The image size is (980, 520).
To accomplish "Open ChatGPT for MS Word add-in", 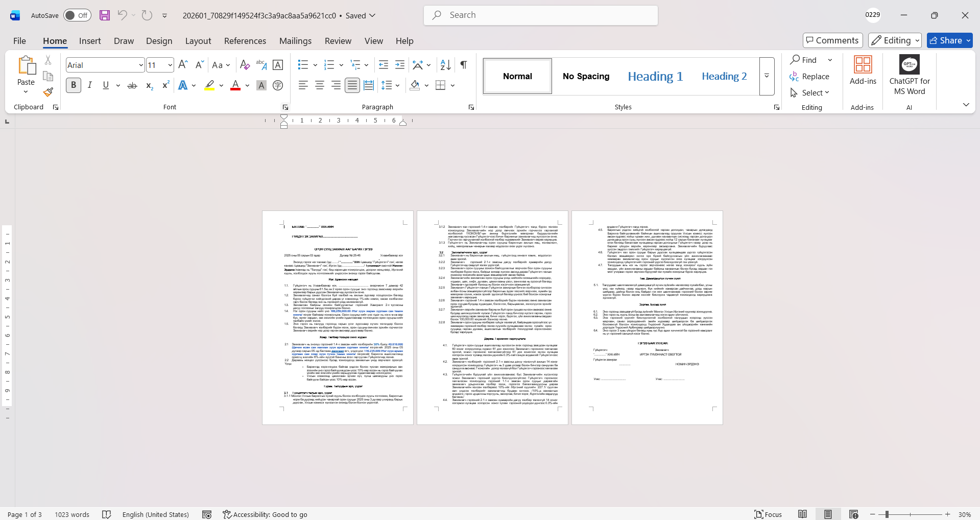I will click(909, 76).
